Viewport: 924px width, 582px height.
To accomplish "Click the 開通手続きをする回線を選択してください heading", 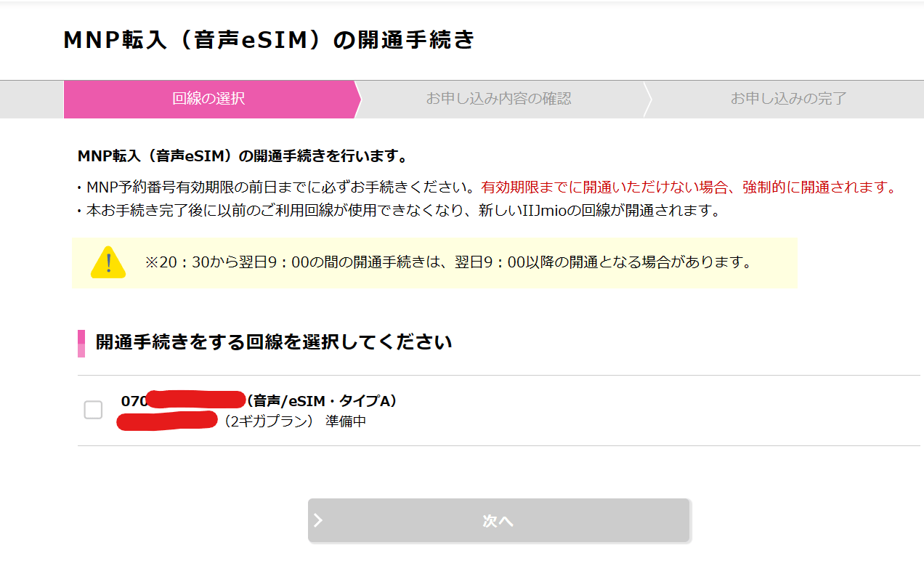I will (274, 342).
